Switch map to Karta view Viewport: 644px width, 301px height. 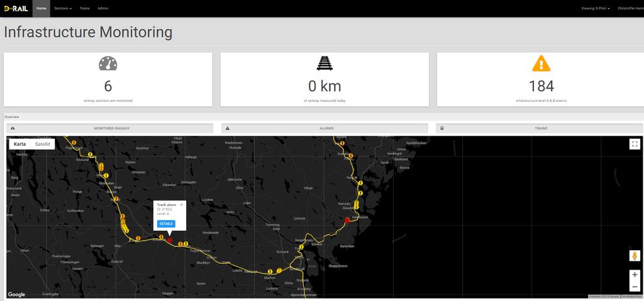click(19, 144)
